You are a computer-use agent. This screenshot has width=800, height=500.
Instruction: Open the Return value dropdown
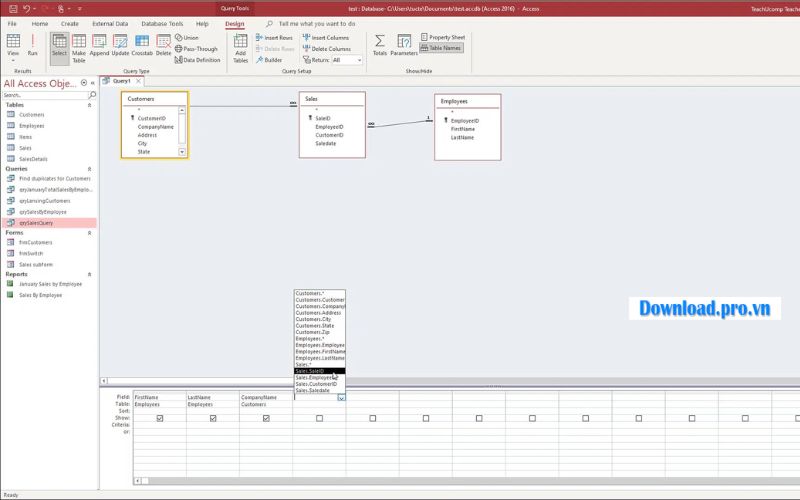(348, 60)
